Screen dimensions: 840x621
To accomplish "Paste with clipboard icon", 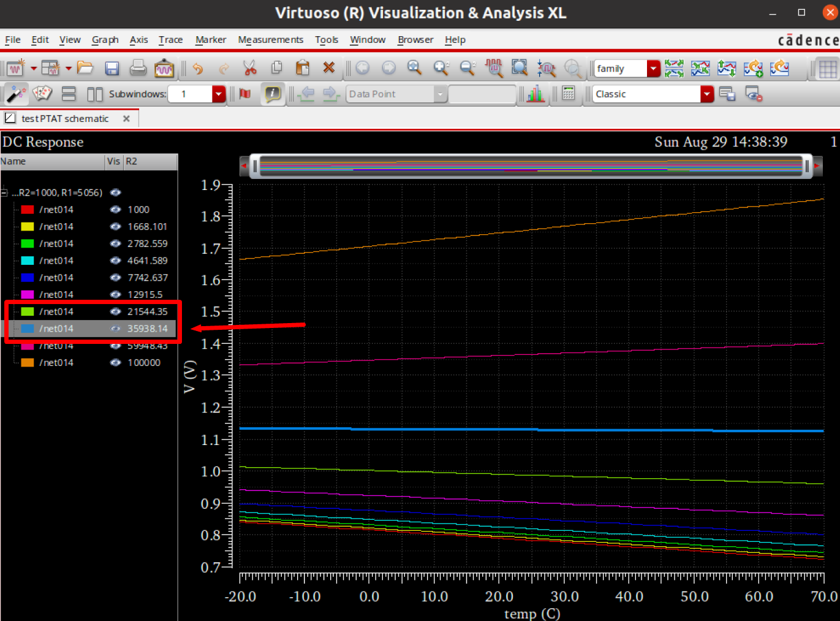I will coord(303,67).
